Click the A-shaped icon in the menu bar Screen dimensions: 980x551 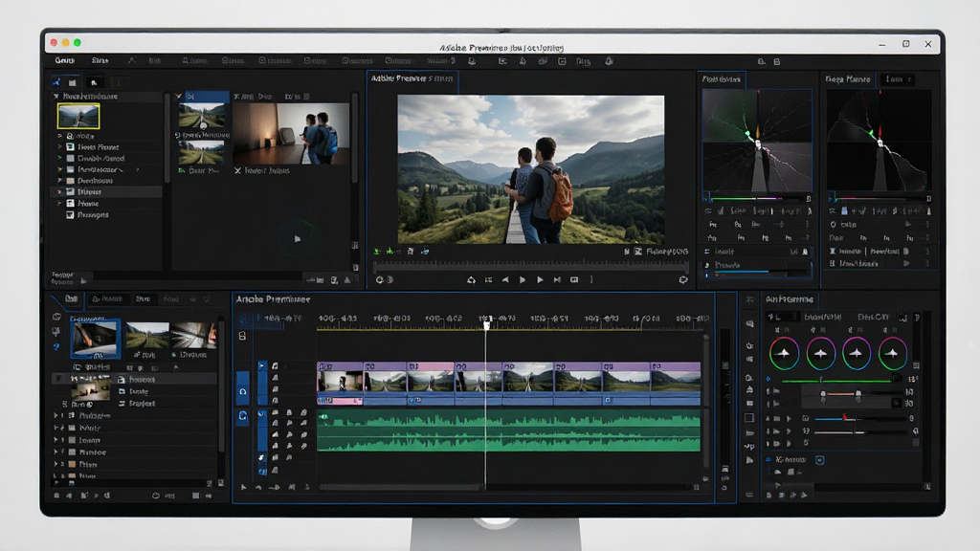point(131,60)
